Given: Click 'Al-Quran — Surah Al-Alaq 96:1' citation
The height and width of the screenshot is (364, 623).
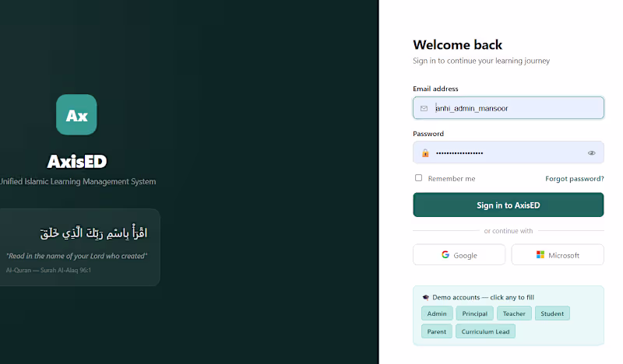Looking at the screenshot, I should click(x=48, y=271).
